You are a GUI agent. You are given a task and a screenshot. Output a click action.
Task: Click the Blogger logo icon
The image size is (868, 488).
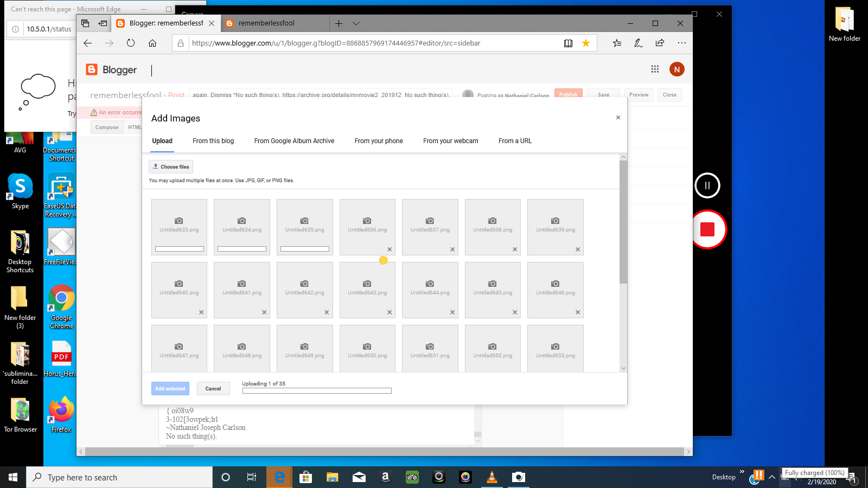pos(91,69)
